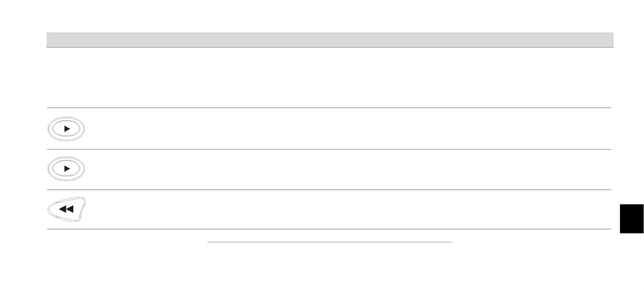
Task: Select the double-arrow symbol inside rewind button
Action: [x=66, y=209]
